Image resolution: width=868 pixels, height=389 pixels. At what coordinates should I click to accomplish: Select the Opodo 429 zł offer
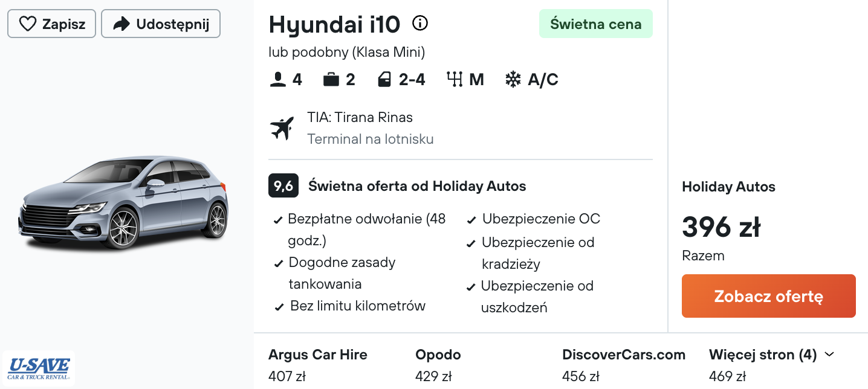(x=438, y=365)
